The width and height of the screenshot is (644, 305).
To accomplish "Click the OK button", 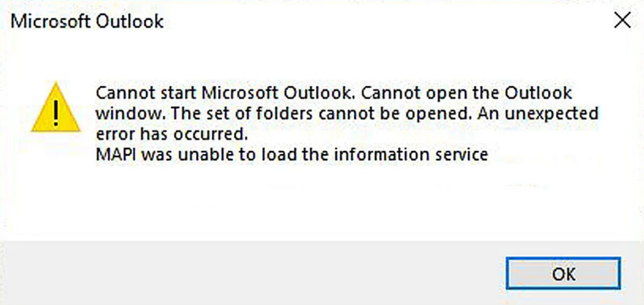I will point(563,274).
